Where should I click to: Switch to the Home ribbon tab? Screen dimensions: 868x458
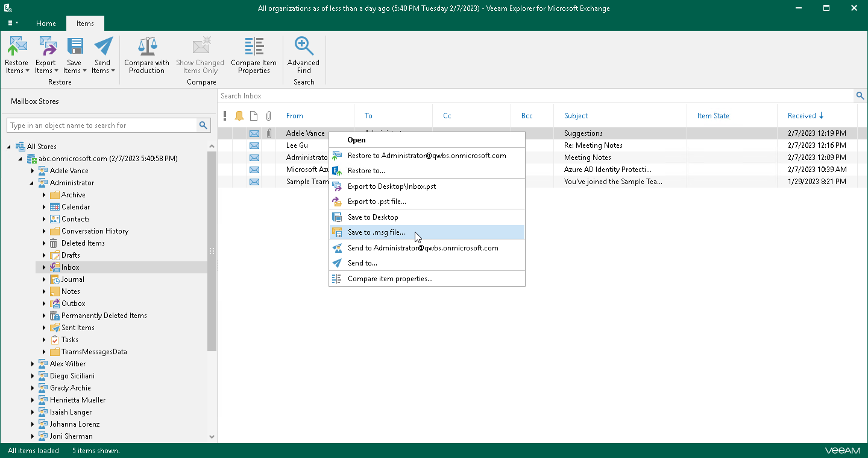pos(46,24)
